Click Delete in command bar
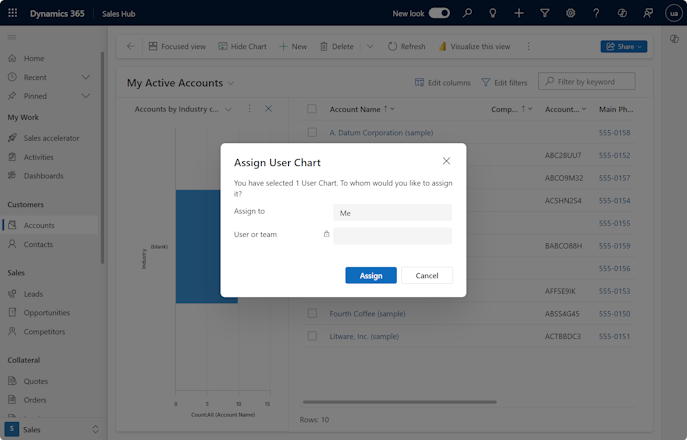Screen dimensions: 687x440 tap(336, 46)
